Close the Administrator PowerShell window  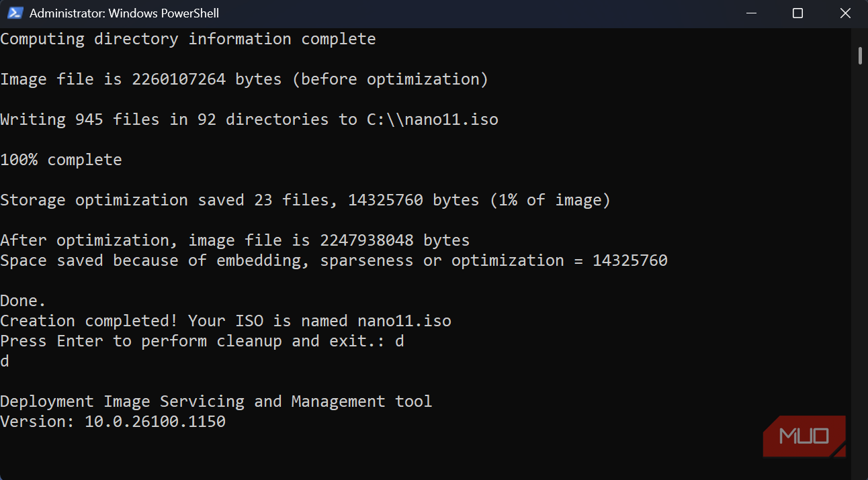click(844, 13)
